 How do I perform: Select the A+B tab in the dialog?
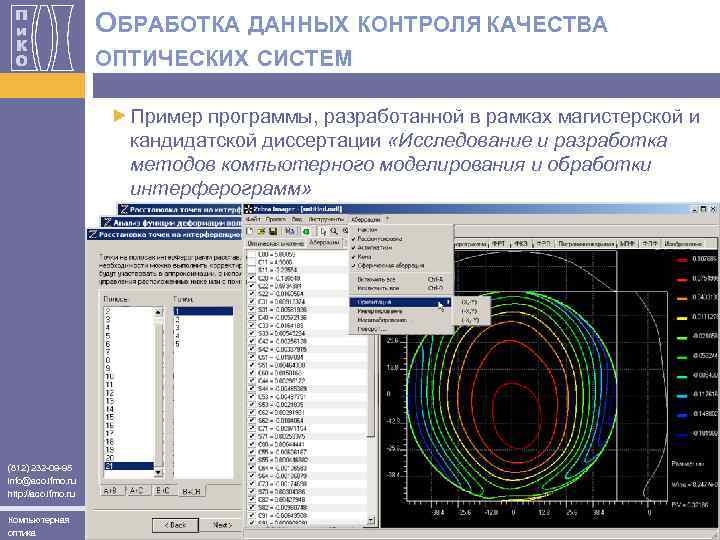tap(110, 490)
